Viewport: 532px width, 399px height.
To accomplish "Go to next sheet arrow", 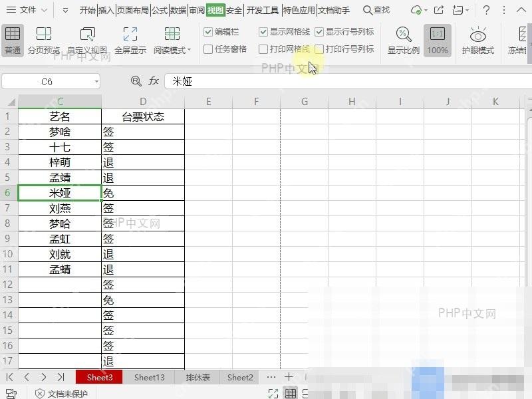I will tap(43, 377).
